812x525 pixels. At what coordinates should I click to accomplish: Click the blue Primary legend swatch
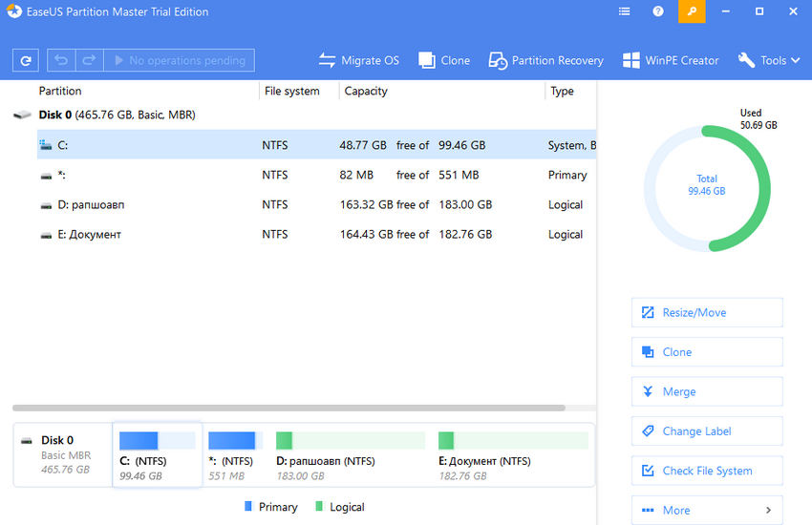pos(248,506)
